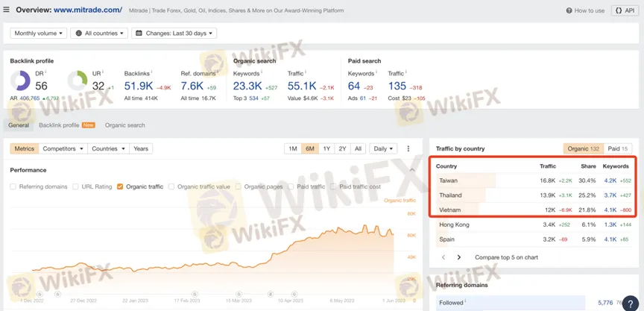Screen dimensions: 644x311
Task: Set chart range to 2Y
Action: point(343,148)
